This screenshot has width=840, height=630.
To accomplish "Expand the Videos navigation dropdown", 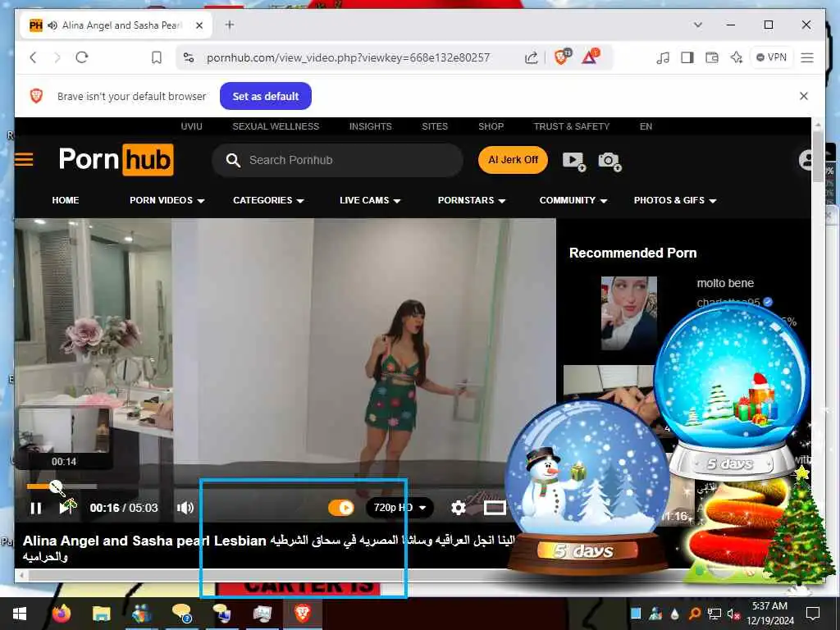I will [x=167, y=200].
